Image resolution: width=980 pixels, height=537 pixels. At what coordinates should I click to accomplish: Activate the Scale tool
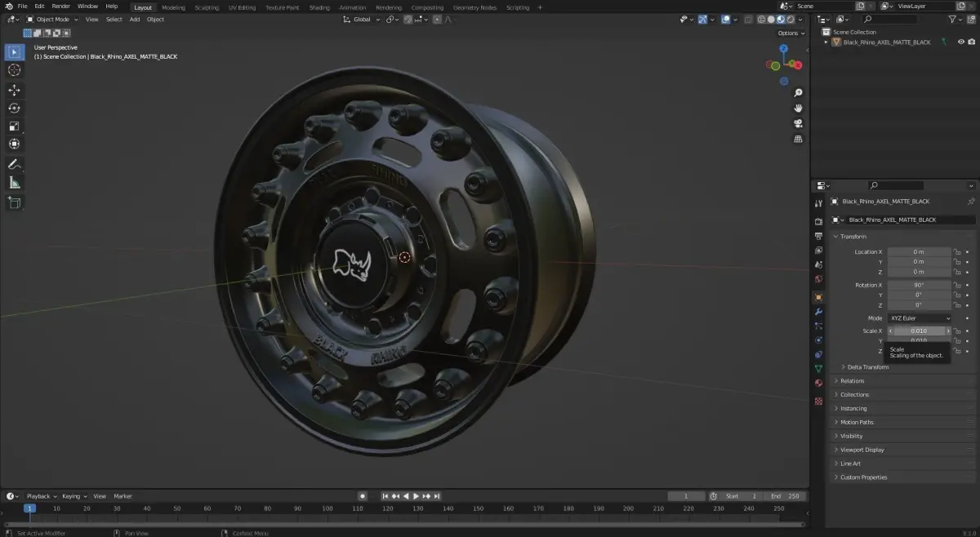[14, 126]
